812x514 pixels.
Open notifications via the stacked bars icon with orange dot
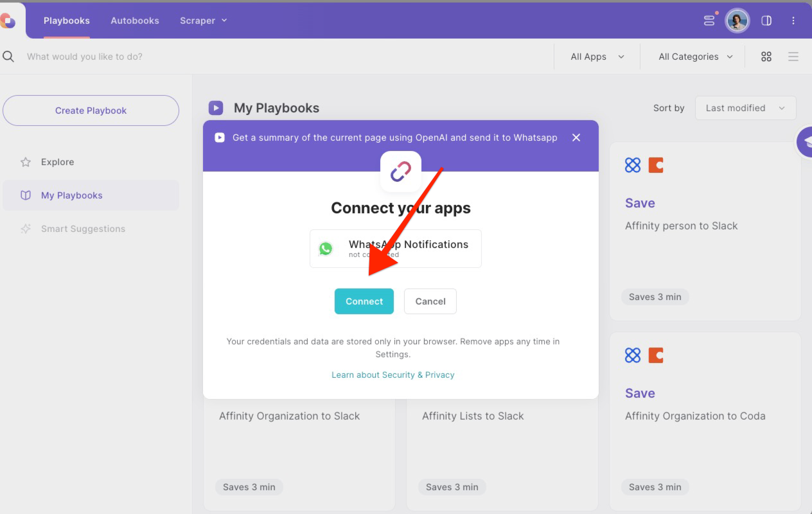point(709,21)
